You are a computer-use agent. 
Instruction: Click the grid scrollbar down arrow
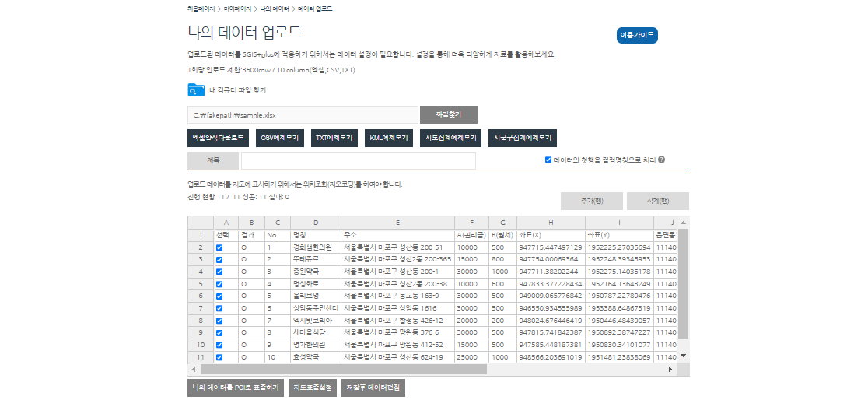tap(684, 356)
